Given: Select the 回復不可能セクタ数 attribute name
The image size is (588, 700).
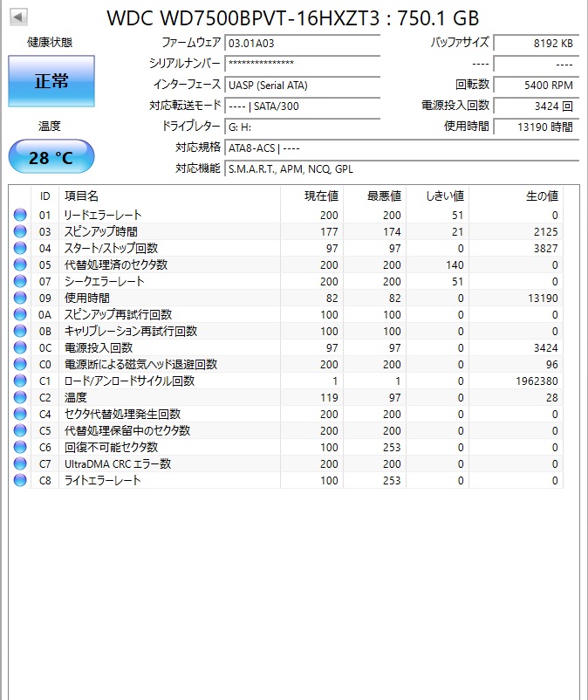Looking at the screenshot, I should tap(111, 447).
